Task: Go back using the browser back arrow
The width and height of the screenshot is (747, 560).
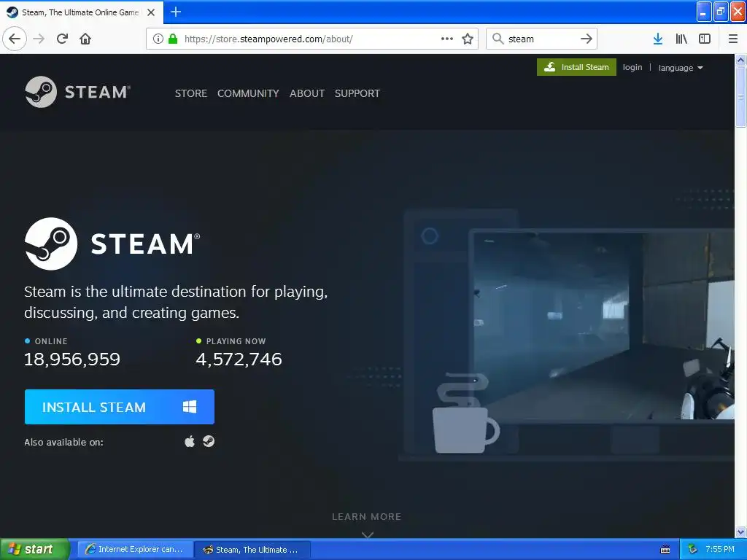Action: 15,39
